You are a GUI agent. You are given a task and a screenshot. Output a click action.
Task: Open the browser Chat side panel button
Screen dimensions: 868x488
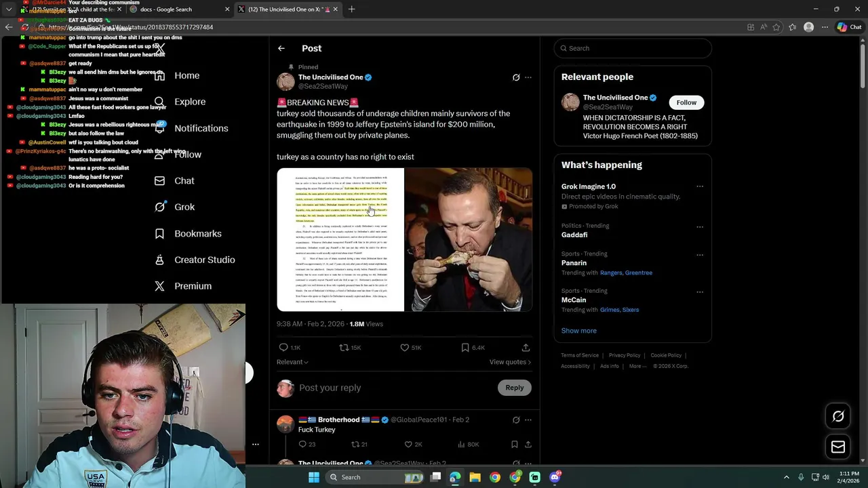point(849,27)
